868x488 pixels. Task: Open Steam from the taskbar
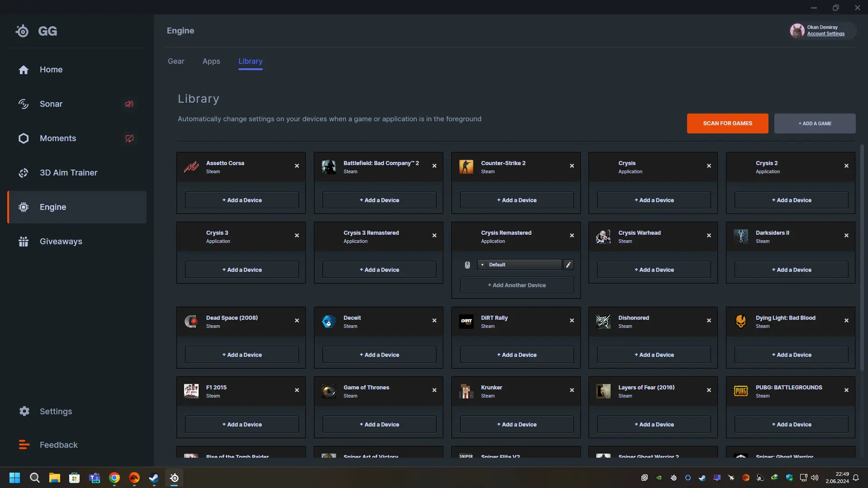tap(154, 478)
